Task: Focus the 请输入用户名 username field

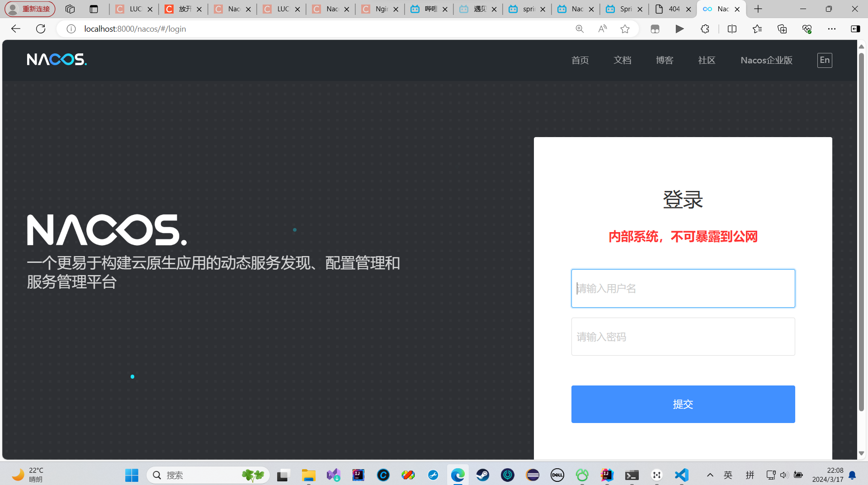Action: 683,289
